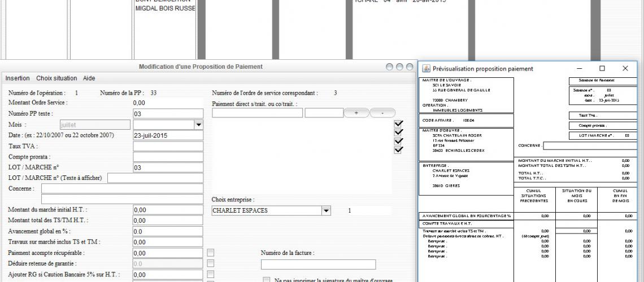Click into the Compte prorata field

(168, 157)
